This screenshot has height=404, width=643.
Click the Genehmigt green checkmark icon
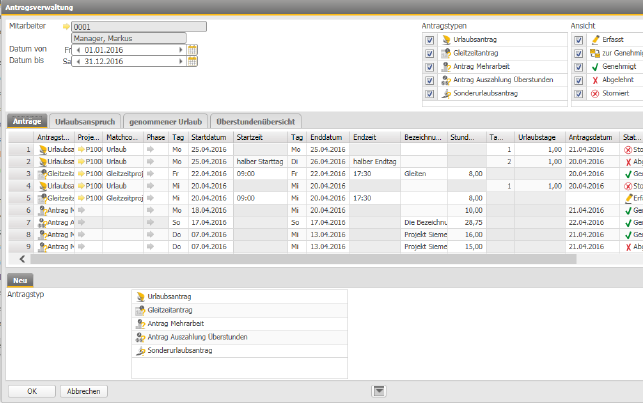594,66
